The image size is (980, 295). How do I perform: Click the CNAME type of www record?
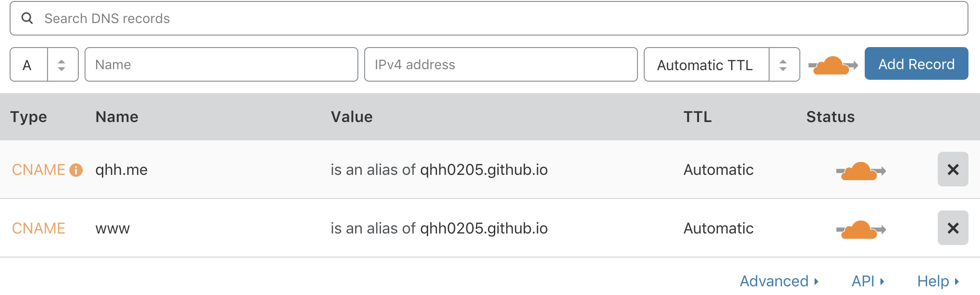pyautogui.click(x=38, y=228)
